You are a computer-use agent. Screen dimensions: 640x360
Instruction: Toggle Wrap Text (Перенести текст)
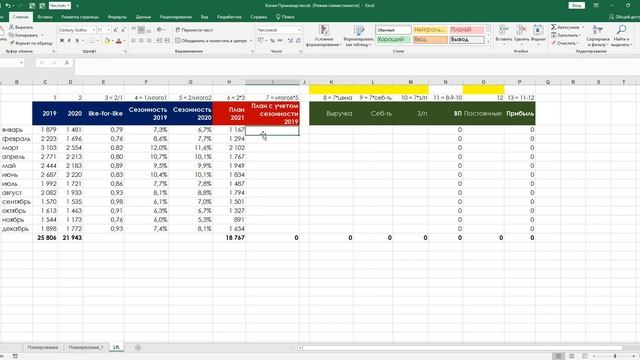(x=194, y=30)
